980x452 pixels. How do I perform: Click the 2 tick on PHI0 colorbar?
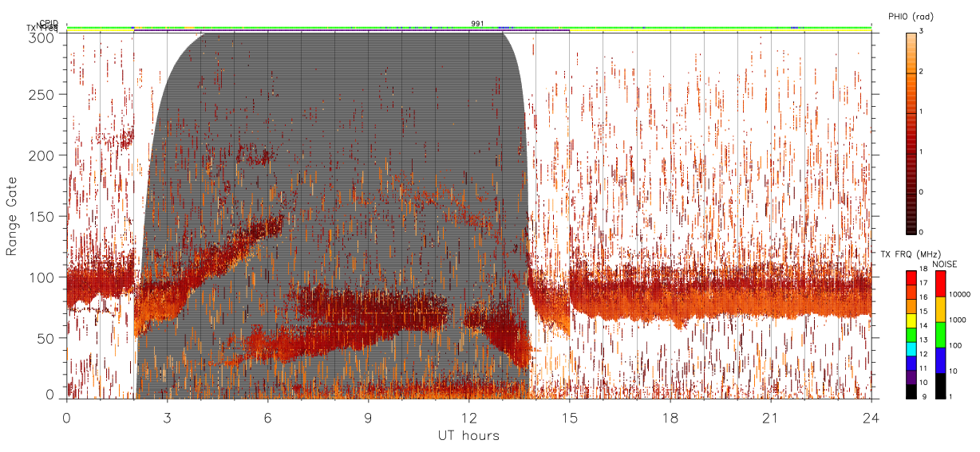click(922, 72)
